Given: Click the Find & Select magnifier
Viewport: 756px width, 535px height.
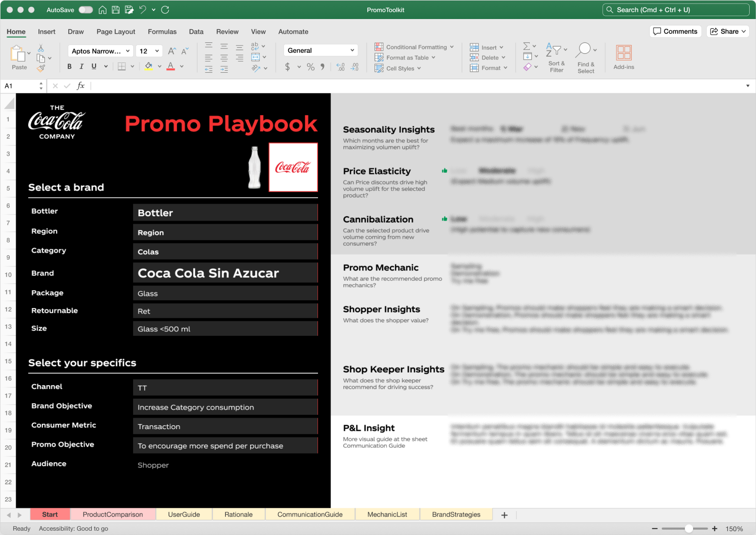Looking at the screenshot, I should pos(585,57).
